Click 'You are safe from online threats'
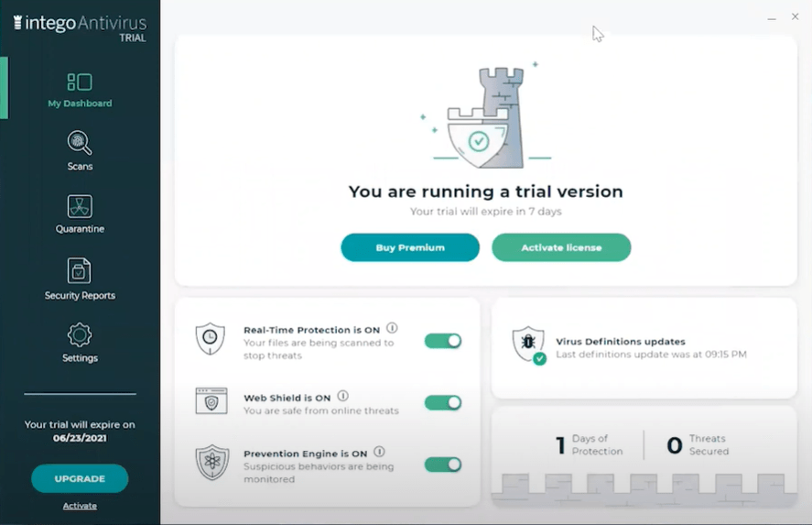 click(321, 410)
